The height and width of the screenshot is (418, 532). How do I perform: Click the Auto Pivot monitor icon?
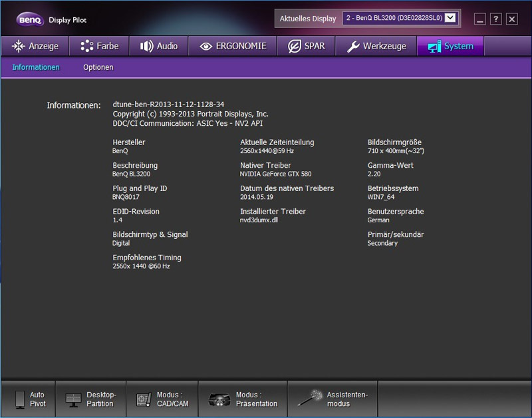[20, 399]
